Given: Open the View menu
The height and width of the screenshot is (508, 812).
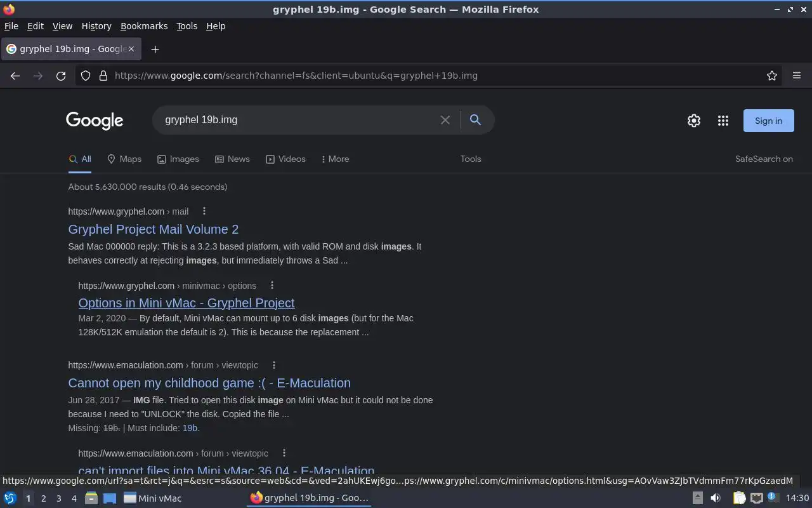Looking at the screenshot, I should (x=62, y=26).
